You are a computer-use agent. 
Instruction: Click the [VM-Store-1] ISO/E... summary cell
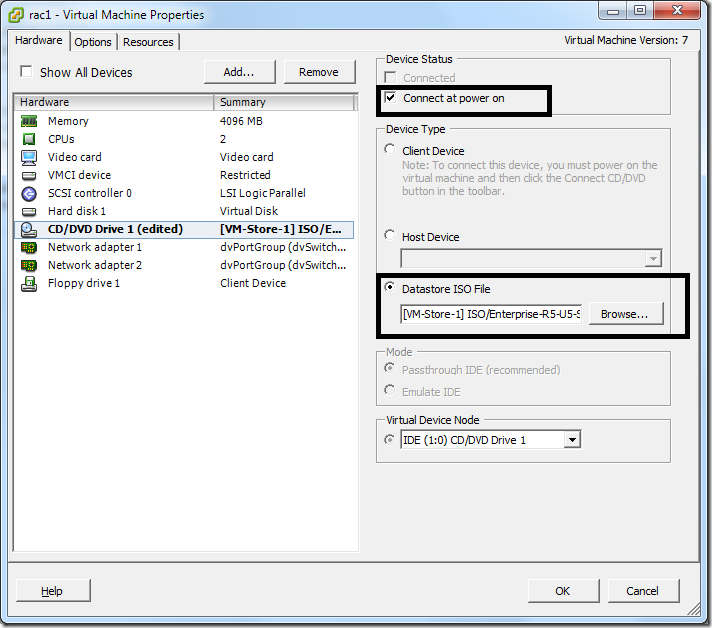[x=281, y=229]
